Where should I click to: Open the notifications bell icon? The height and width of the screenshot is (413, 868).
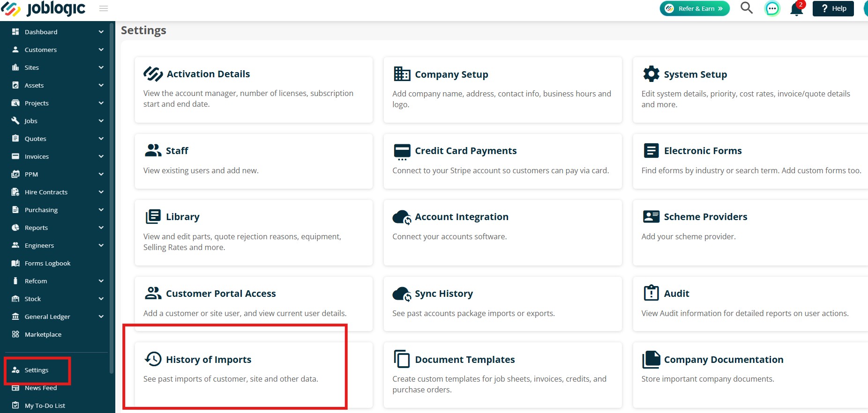(x=796, y=9)
